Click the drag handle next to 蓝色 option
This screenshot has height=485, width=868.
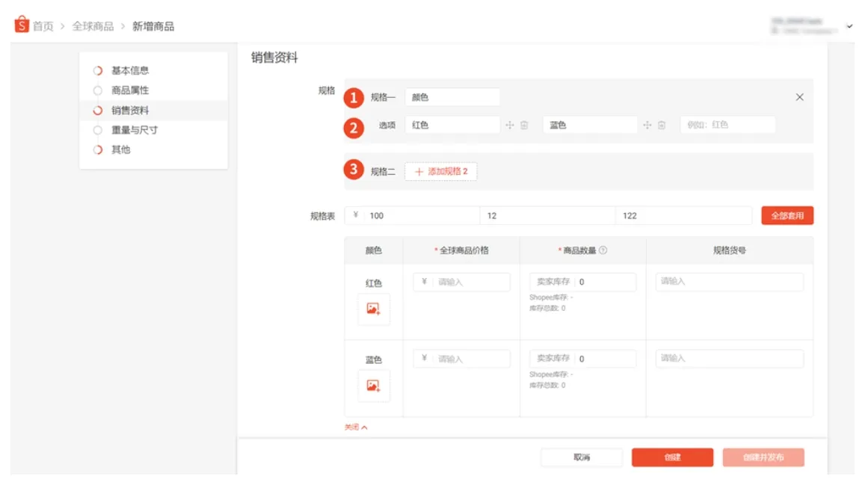tap(647, 124)
